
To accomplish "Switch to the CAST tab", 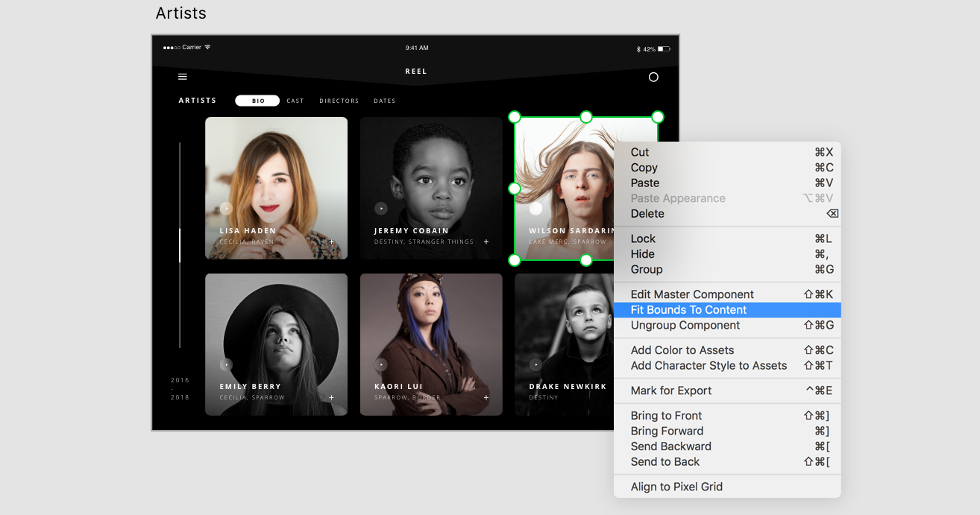I will point(295,101).
